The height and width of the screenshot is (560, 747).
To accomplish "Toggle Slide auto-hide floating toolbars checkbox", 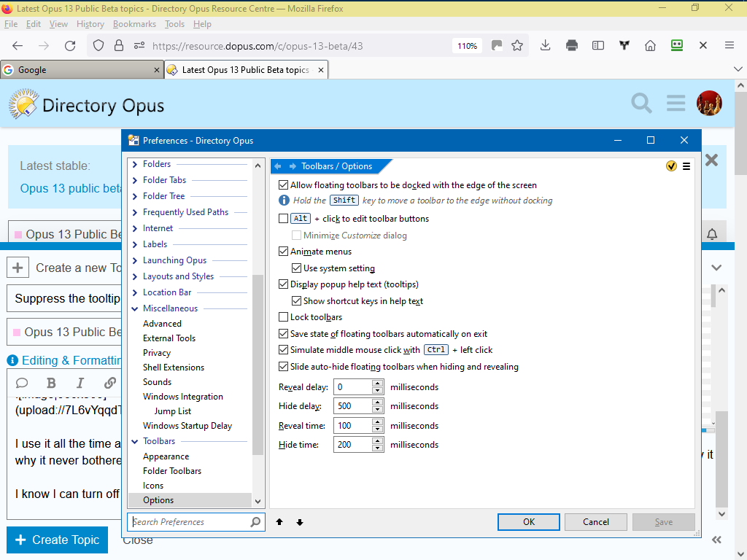I will coord(284,367).
